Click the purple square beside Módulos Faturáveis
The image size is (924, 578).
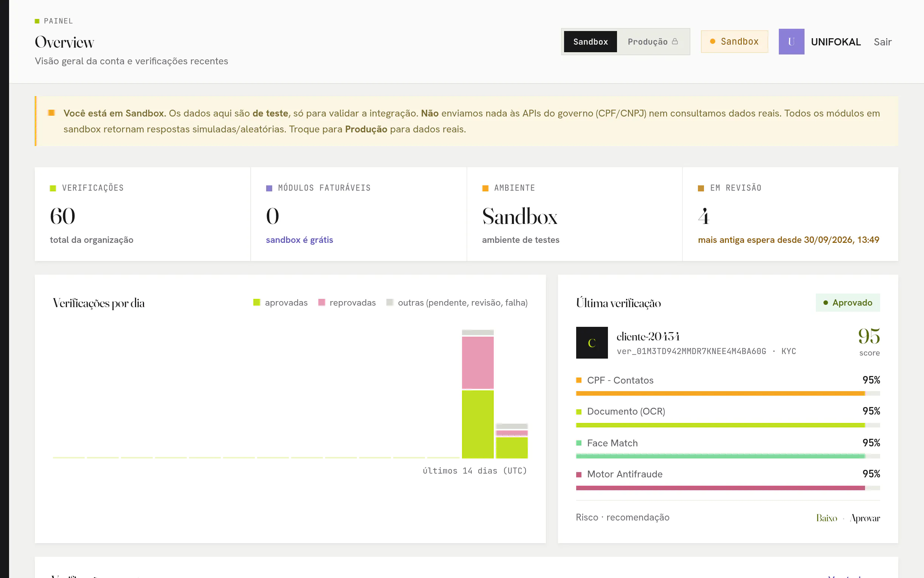pyautogui.click(x=269, y=188)
